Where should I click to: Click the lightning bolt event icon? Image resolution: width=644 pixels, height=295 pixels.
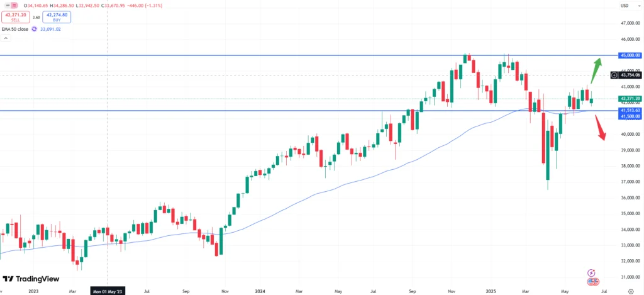(x=591, y=273)
